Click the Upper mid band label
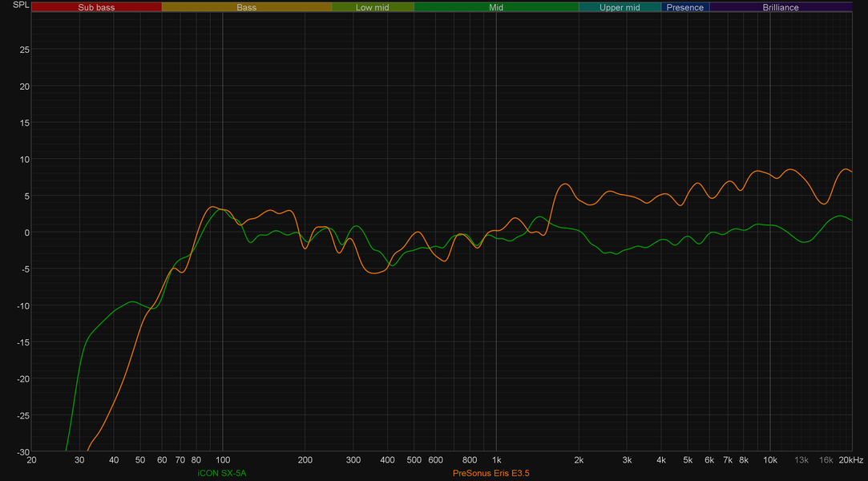 point(620,7)
